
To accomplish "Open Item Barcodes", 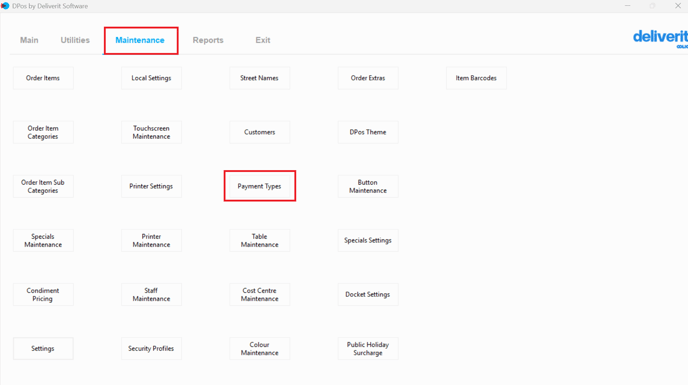I will (476, 78).
